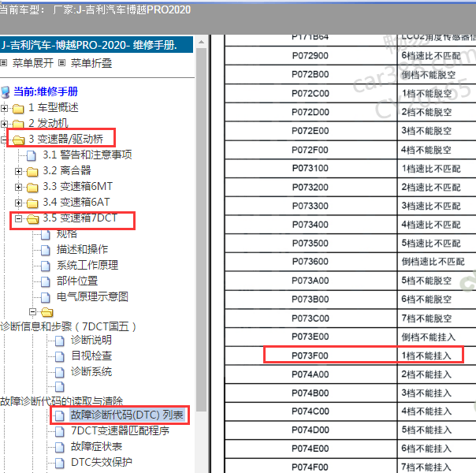
Task: Click the page icon next to 规格
Action: click(46, 234)
